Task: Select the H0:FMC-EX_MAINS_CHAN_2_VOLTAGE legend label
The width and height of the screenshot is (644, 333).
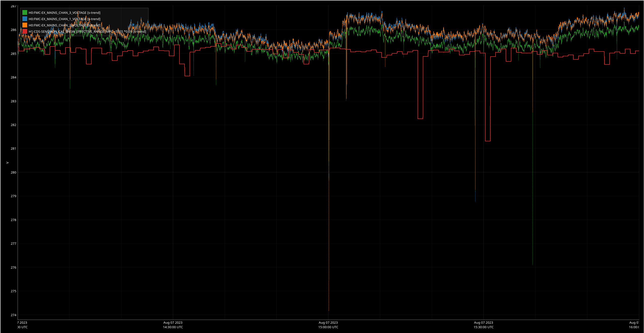Action: (x=64, y=25)
